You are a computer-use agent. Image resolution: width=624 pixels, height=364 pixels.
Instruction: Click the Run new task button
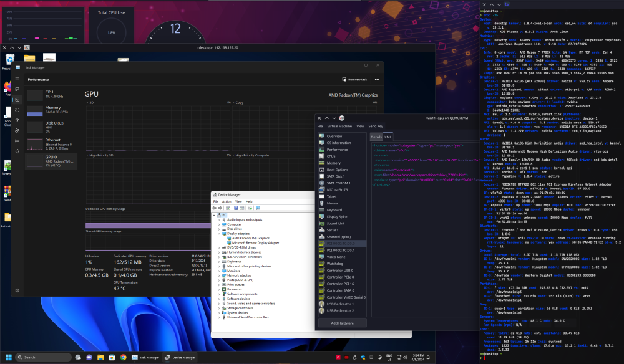click(x=354, y=80)
